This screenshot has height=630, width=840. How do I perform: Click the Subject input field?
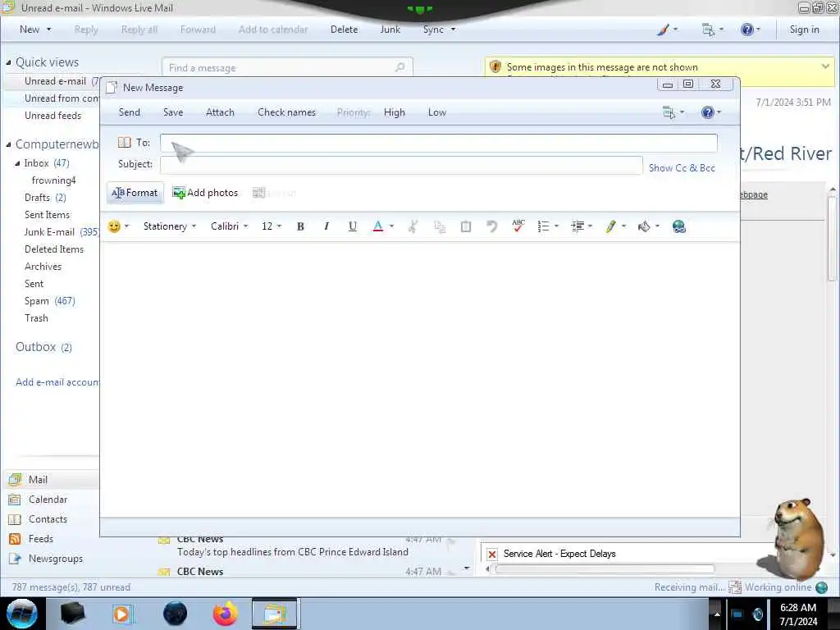[401, 165]
